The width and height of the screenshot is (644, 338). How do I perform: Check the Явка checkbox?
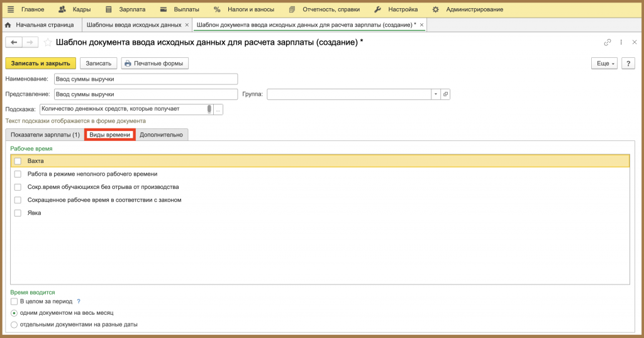coord(18,213)
